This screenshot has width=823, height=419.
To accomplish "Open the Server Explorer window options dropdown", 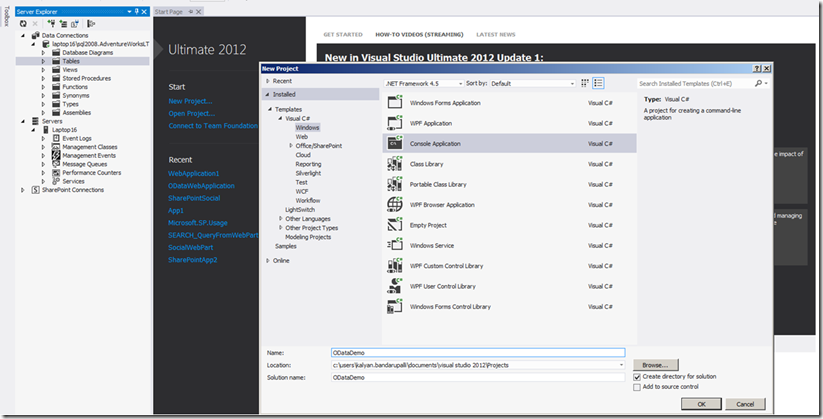I will click(130, 12).
